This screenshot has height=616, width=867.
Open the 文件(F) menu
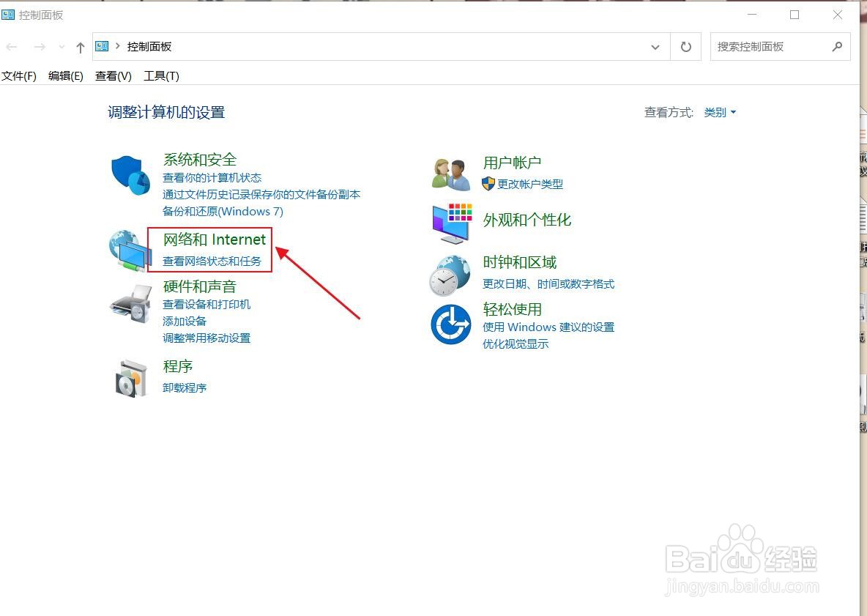[x=19, y=75]
